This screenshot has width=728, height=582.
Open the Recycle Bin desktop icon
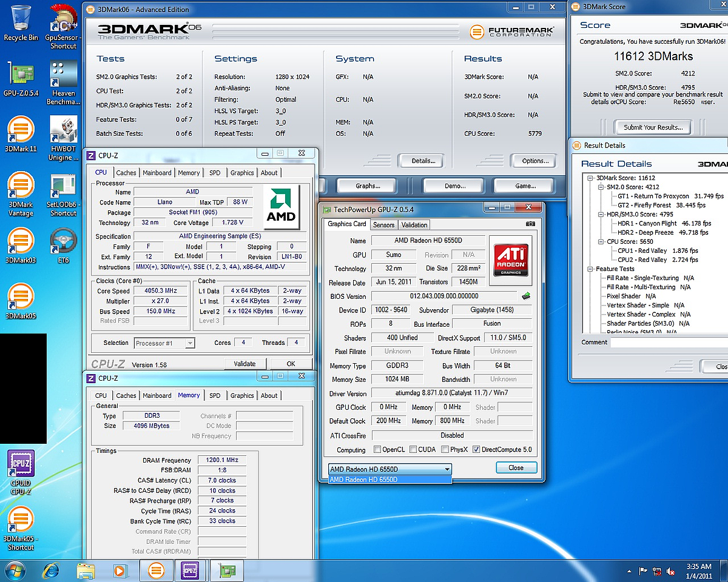[x=20, y=23]
